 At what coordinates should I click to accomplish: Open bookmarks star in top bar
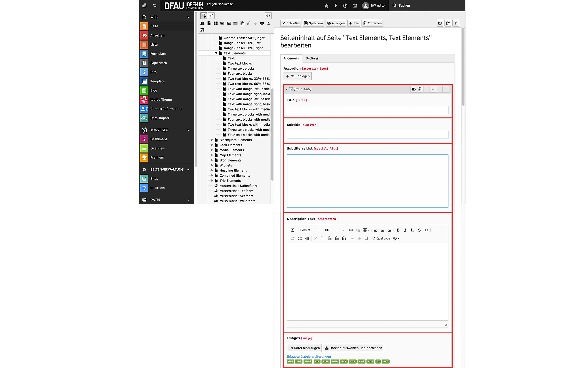pyautogui.click(x=326, y=6)
